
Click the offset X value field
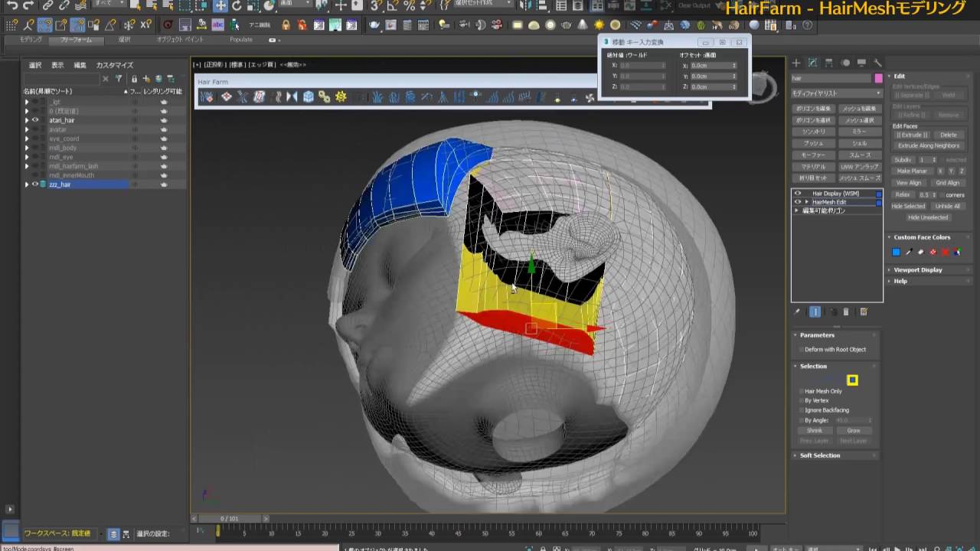point(714,66)
